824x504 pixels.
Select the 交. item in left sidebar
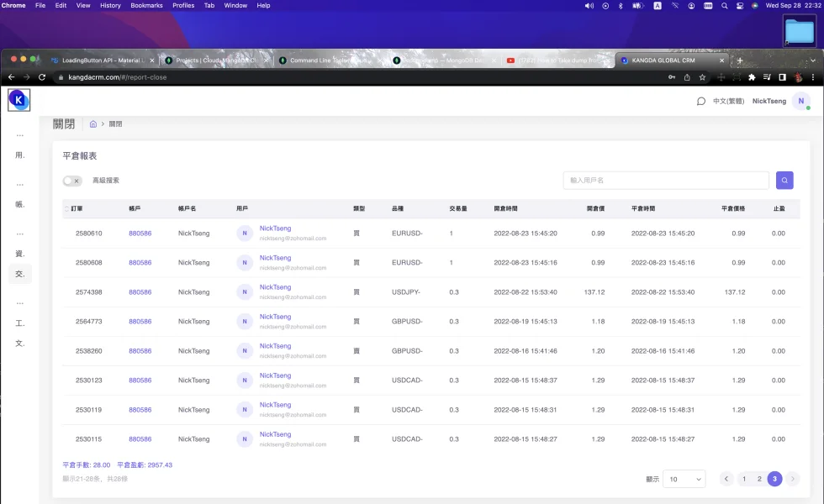pyautogui.click(x=20, y=274)
